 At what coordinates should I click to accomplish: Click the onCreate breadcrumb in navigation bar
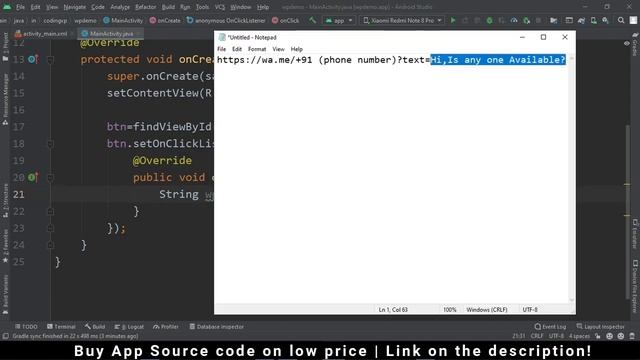(x=165, y=20)
